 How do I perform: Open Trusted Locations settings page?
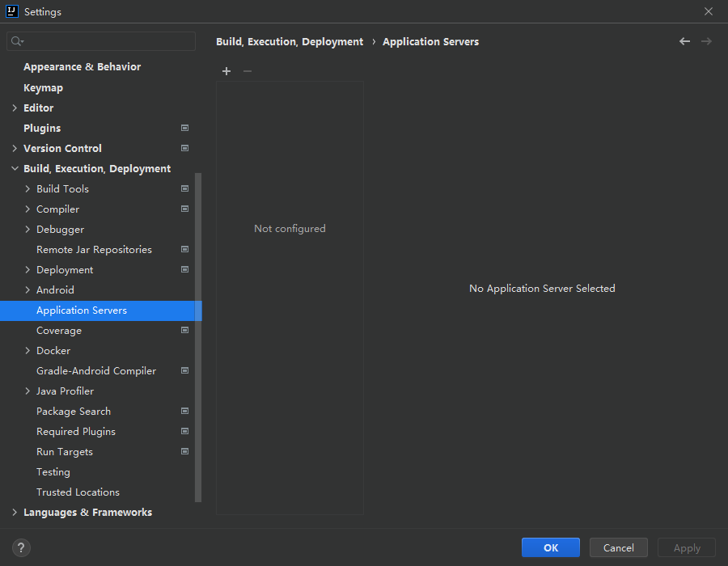[x=78, y=492]
